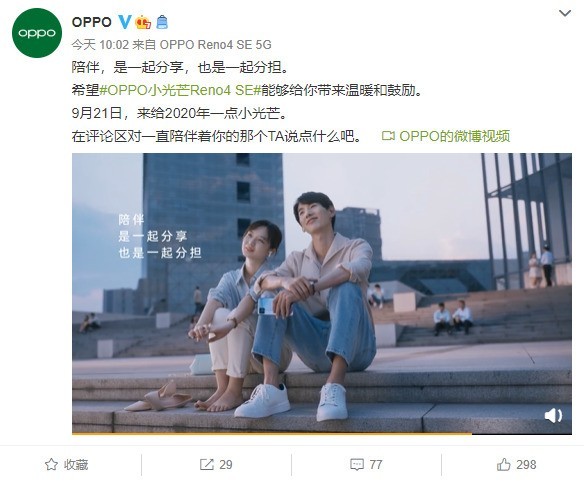Expand the post options chevron menu
Viewport: 584px width, 484px height.
565,14
